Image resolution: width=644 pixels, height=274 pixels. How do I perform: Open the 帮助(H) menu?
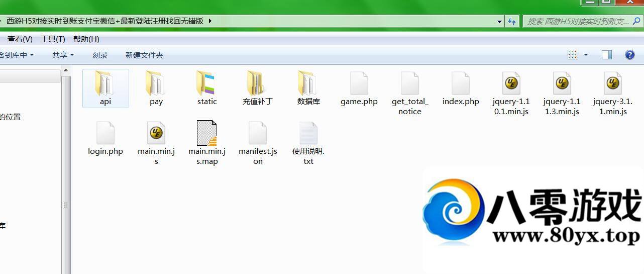(x=86, y=39)
